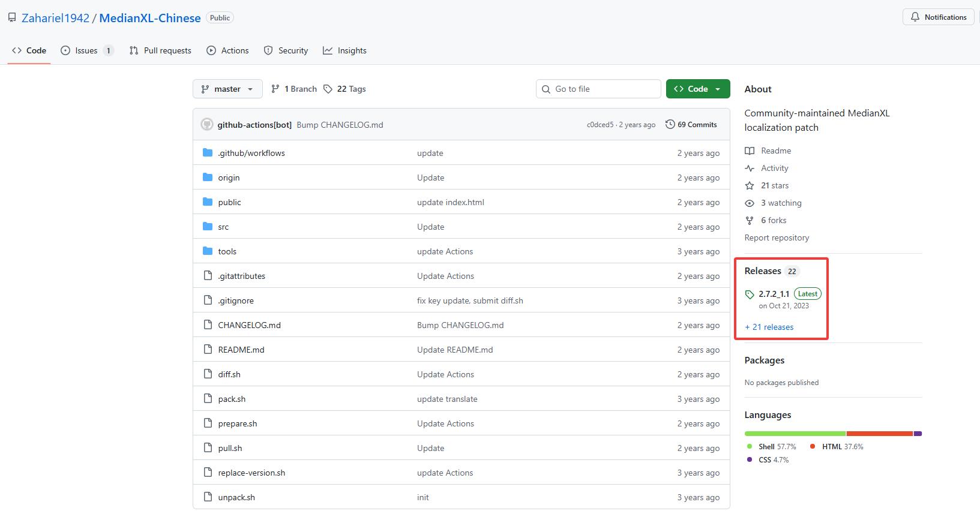Click the fork icon beside 6 forks

[750, 221]
